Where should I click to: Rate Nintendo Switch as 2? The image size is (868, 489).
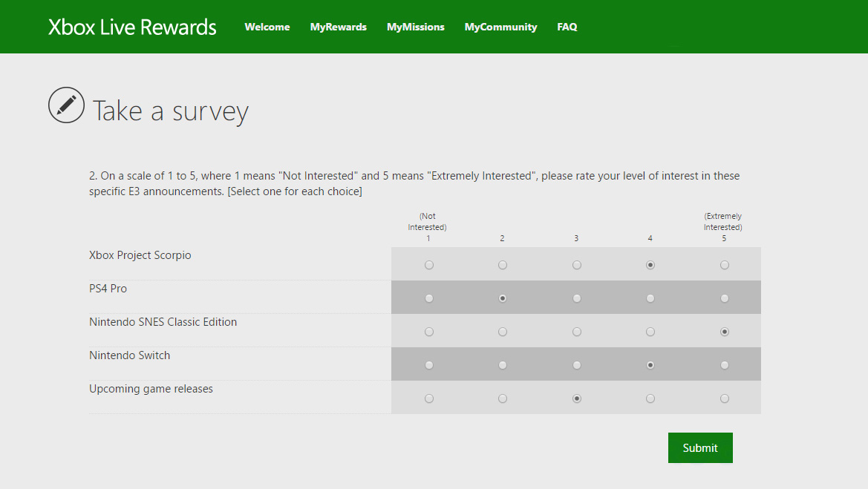pos(503,365)
